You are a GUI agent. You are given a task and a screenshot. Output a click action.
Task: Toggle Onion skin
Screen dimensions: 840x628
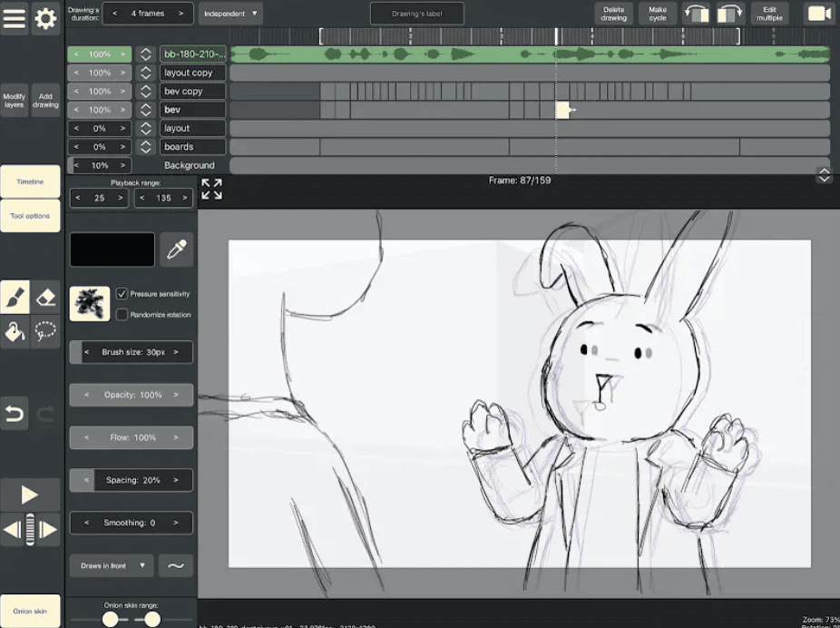tap(30, 611)
